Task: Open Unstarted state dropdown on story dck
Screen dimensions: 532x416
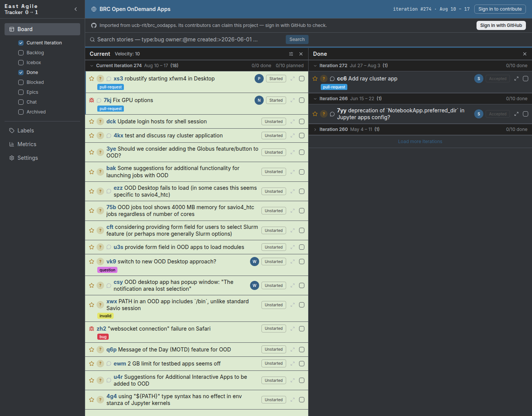Action: (x=274, y=121)
